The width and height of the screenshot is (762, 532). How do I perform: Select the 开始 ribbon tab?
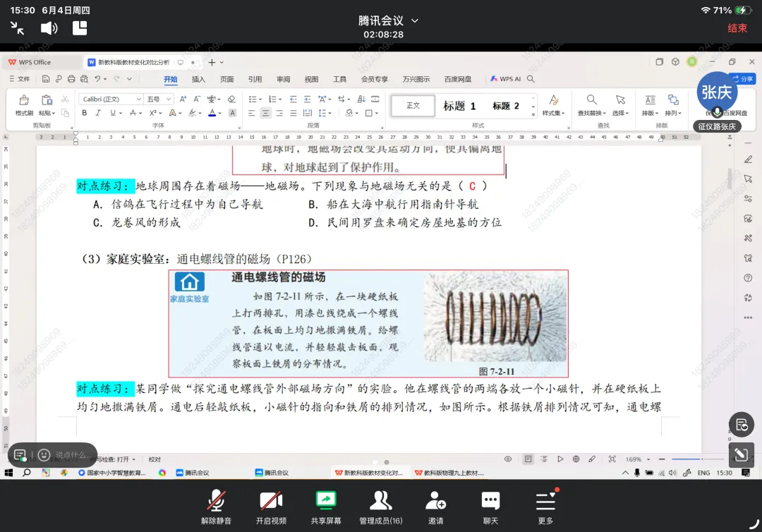click(171, 79)
